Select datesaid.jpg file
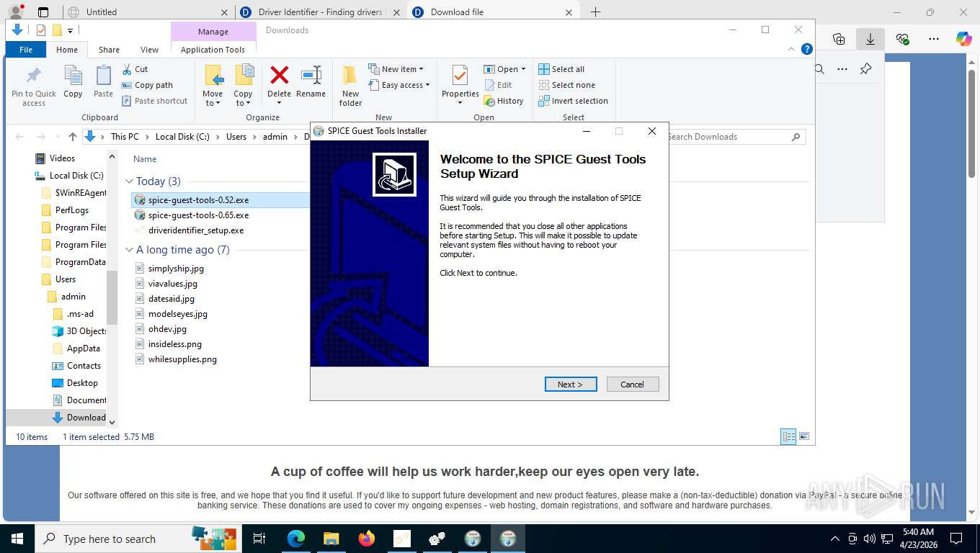Viewport: 980px width, 553px height. (x=171, y=299)
